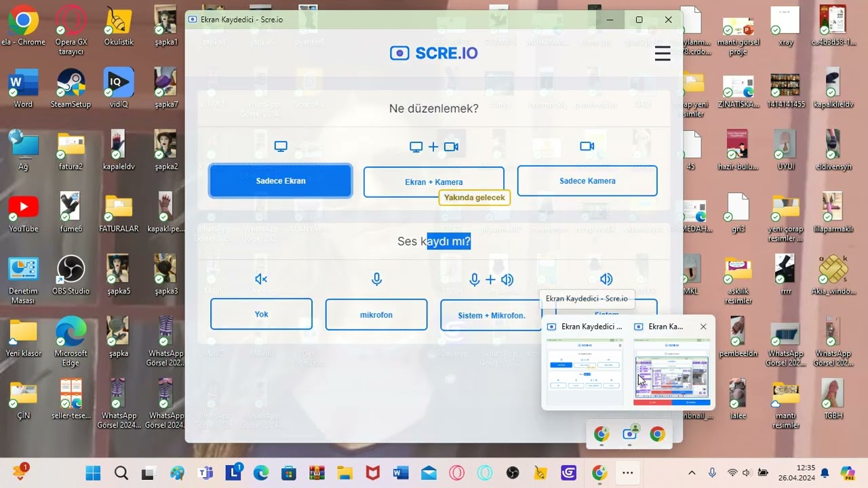Choose the mikrofon audio button
This screenshot has height=488, width=868.
[376, 314]
